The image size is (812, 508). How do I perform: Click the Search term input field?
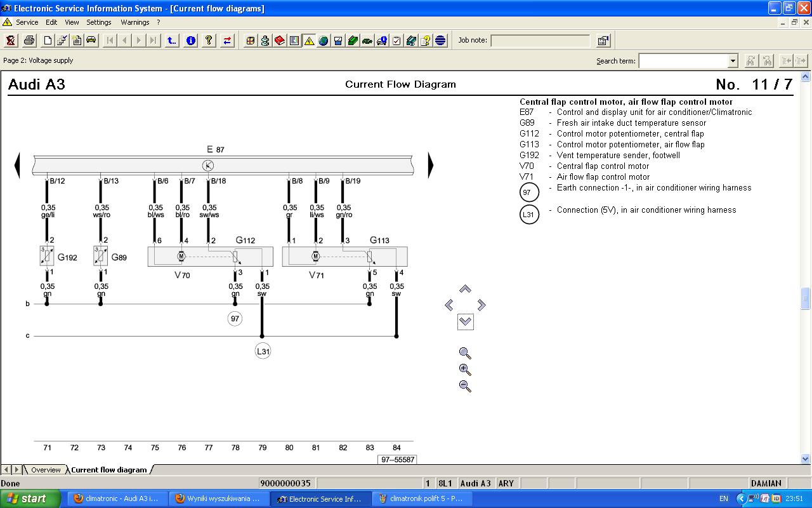[x=683, y=61]
